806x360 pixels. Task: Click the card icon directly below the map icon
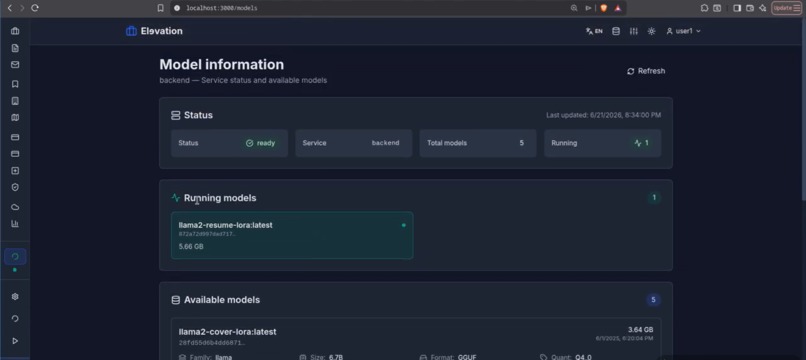(x=15, y=137)
